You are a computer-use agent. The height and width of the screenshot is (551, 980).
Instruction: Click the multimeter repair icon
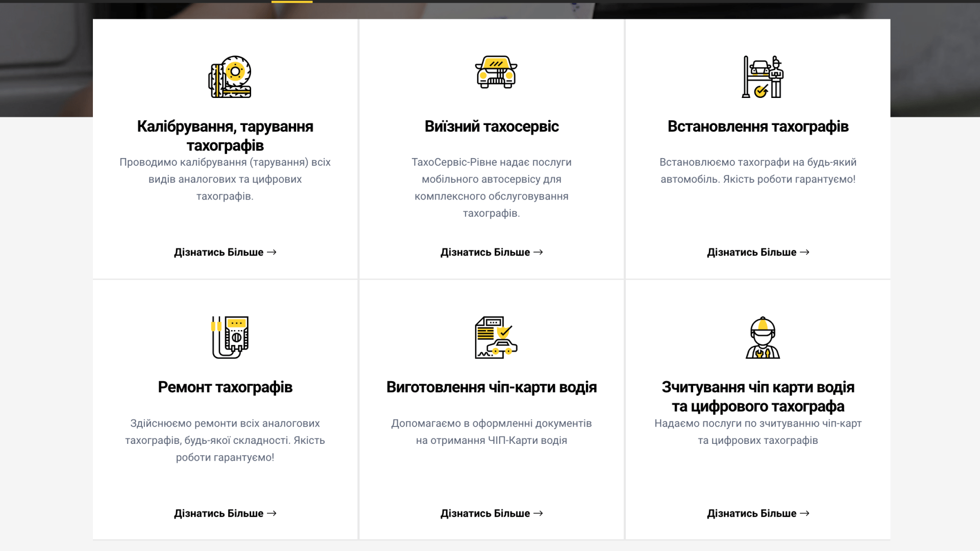point(230,337)
